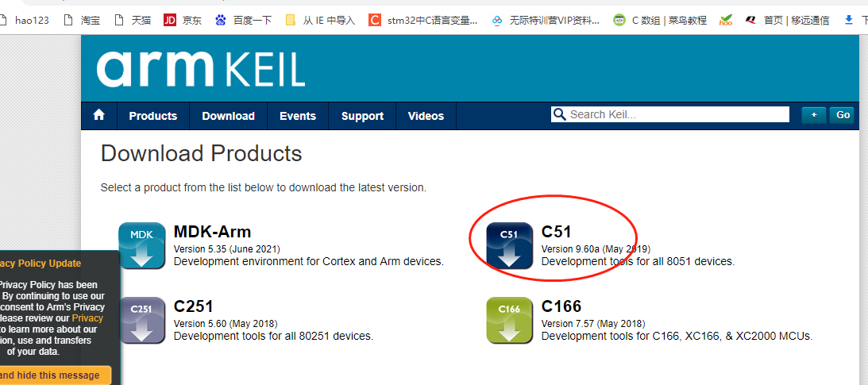Open the Support menu

pyautogui.click(x=362, y=116)
